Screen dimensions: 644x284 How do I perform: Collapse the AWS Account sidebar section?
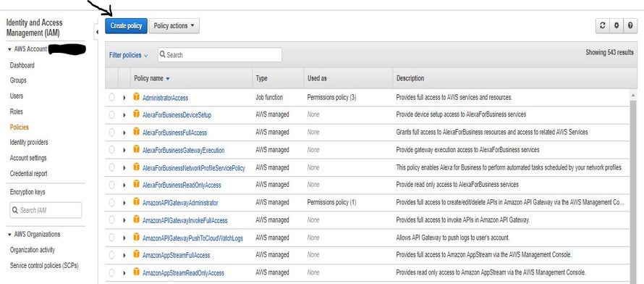9,49
